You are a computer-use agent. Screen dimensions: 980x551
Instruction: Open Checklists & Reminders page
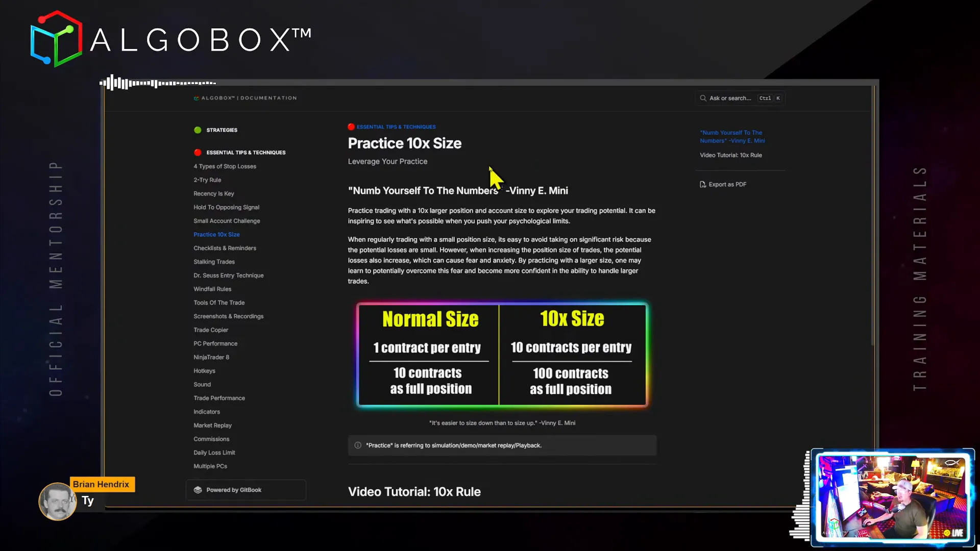(225, 248)
